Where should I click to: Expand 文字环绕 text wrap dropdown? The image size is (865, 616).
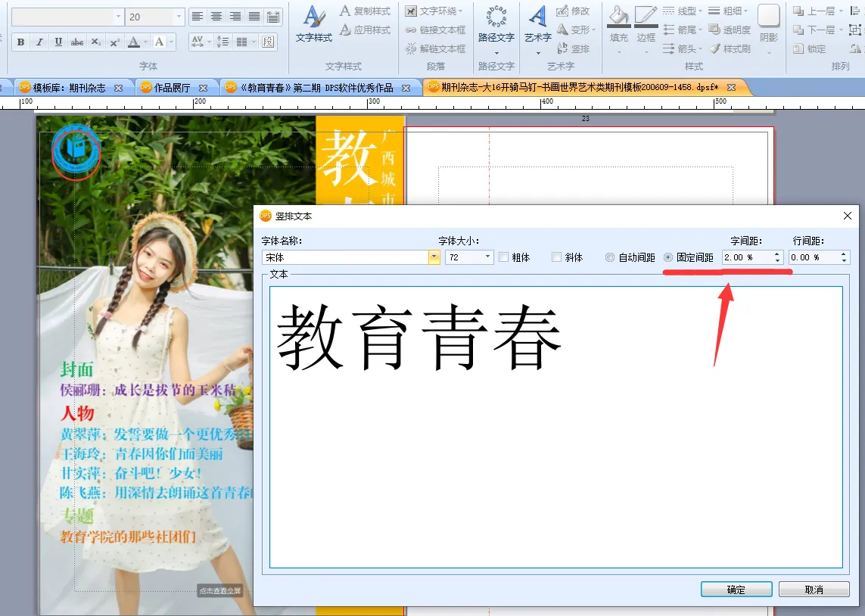(x=461, y=11)
